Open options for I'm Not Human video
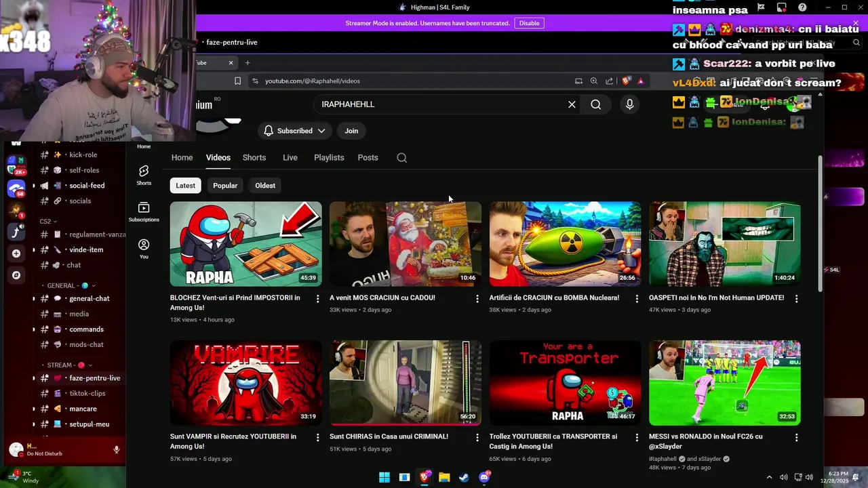This screenshot has height=488, width=868. pyautogui.click(x=796, y=298)
